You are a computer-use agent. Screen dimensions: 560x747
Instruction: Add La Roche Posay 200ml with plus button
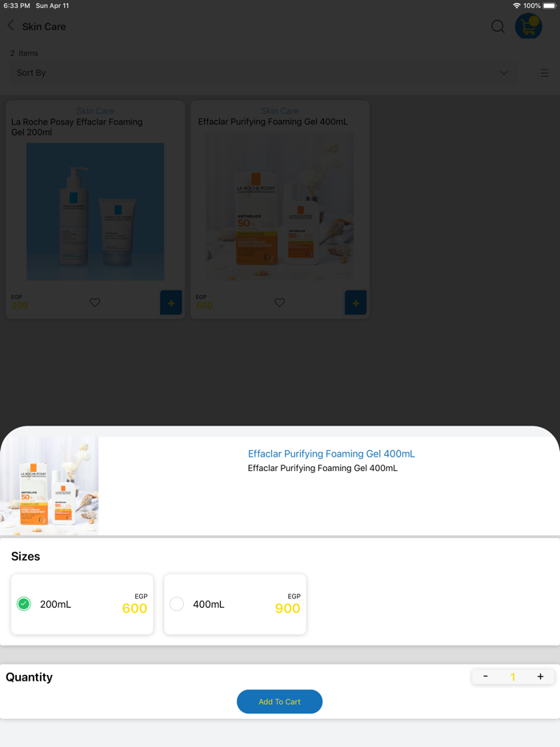tap(171, 302)
